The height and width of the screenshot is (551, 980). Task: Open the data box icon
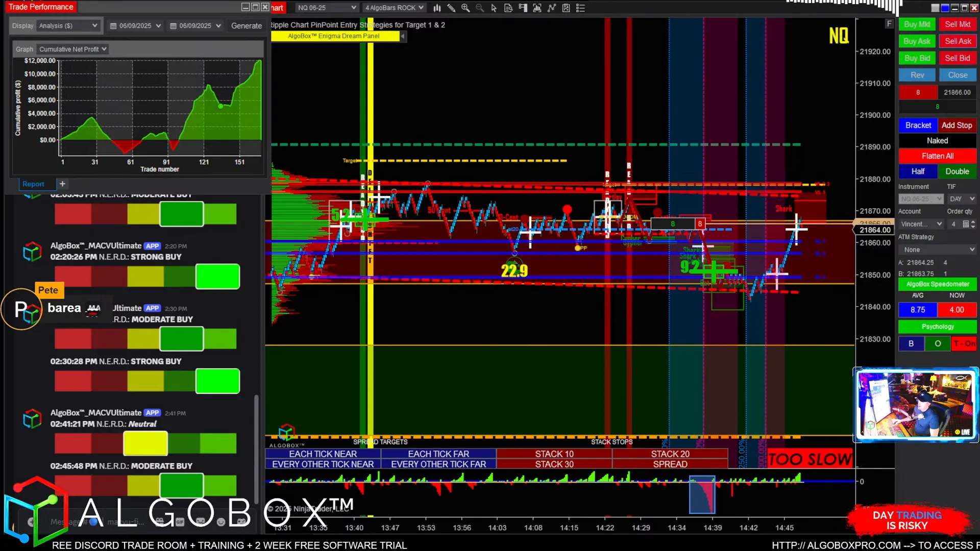click(x=508, y=8)
